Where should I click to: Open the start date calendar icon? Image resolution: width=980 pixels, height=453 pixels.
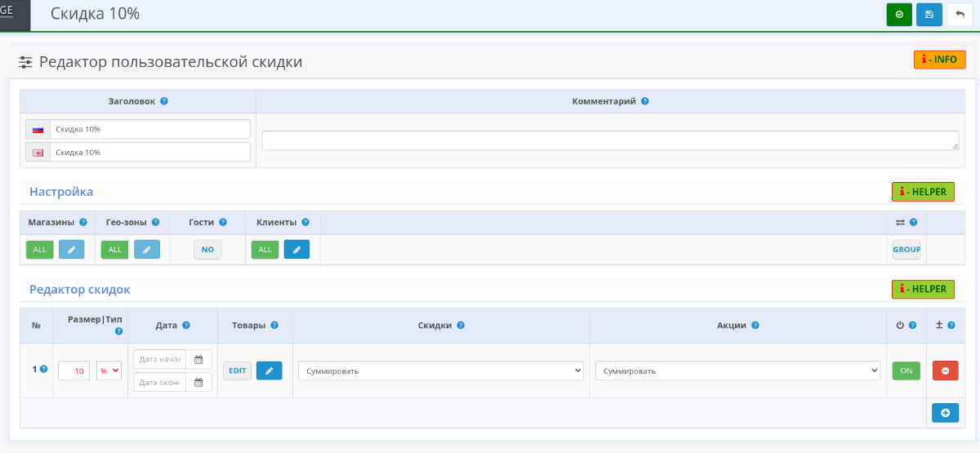click(198, 360)
